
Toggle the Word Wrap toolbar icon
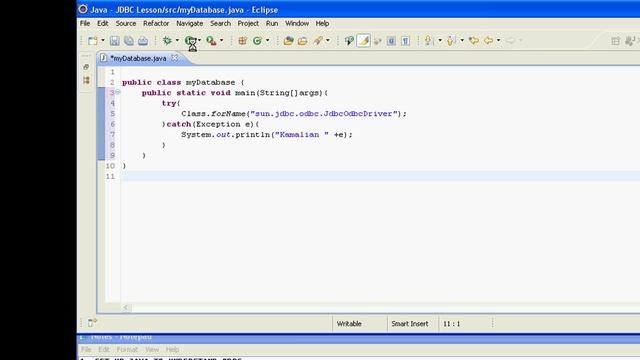(378, 40)
